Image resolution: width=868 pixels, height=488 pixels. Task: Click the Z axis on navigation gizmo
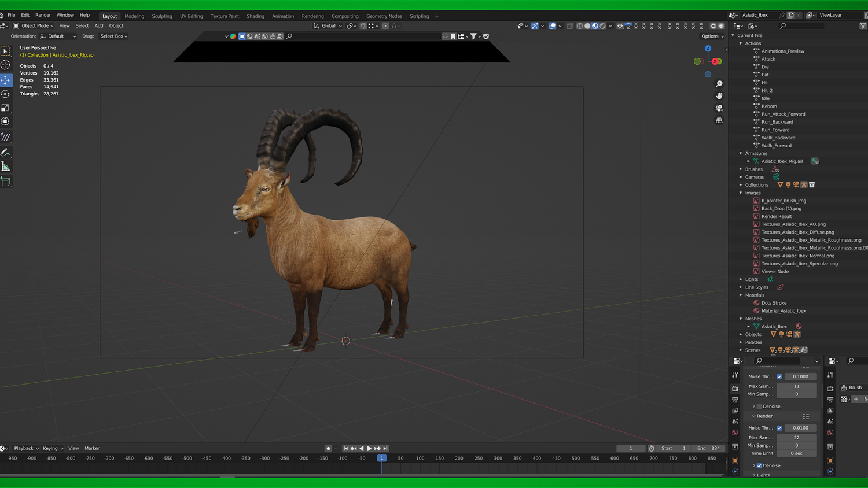click(x=708, y=49)
